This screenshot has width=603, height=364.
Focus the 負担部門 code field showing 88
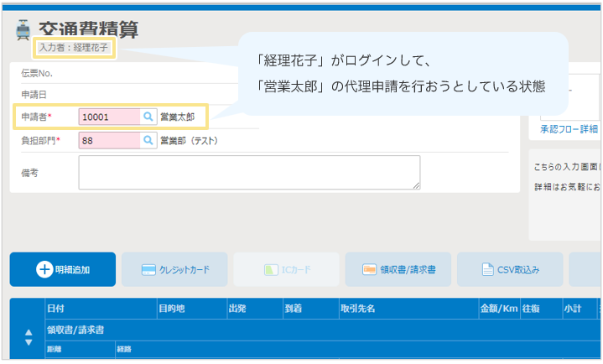[109, 140]
